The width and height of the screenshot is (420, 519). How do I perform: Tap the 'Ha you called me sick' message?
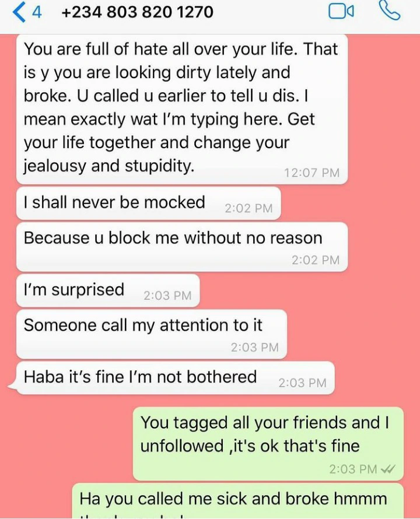pyautogui.click(x=238, y=500)
